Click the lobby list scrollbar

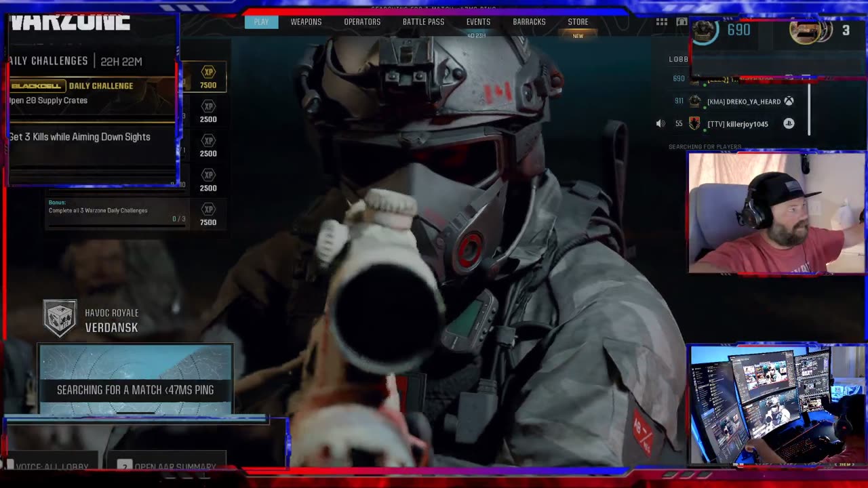click(x=809, y=108)
